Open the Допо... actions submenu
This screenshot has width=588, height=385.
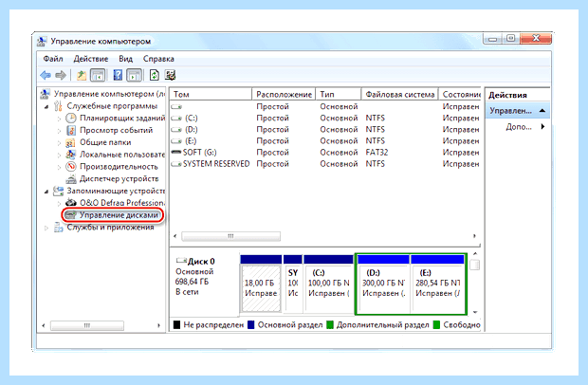[x=525, y=127]
